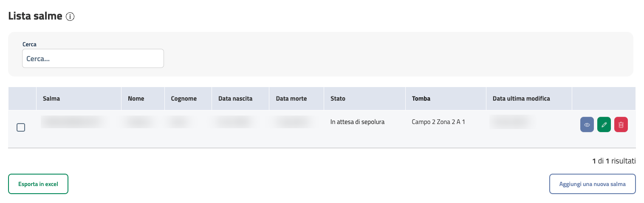Sort by the Salma column header
The height and width of the screenshot is (203, 644).
tap(51, 99)
